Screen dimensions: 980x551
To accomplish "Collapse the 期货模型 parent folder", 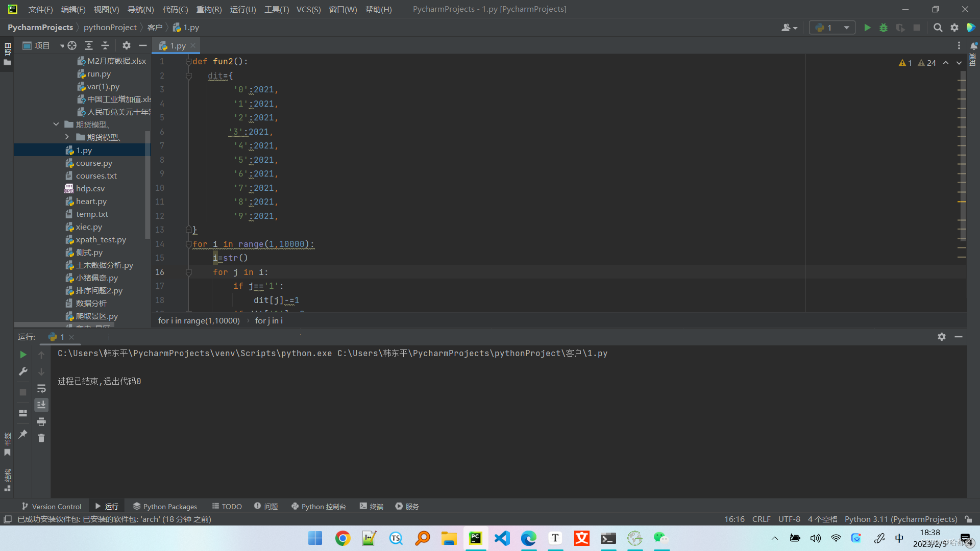I will (56, 124).
